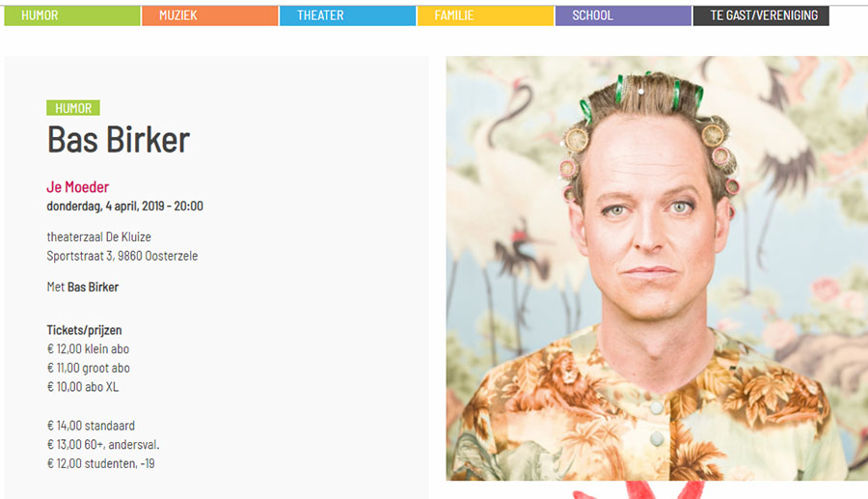Click the Tickets/prijzen heading
868x499 pixels.
(x=84, y=330)
